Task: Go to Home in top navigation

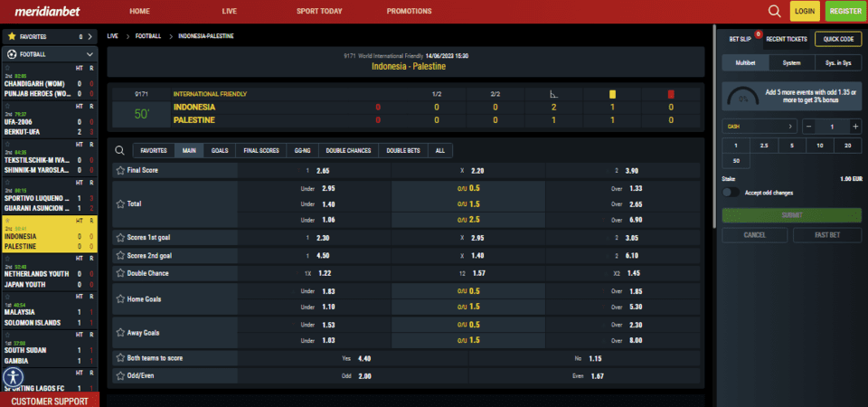Action: (139, 11)
